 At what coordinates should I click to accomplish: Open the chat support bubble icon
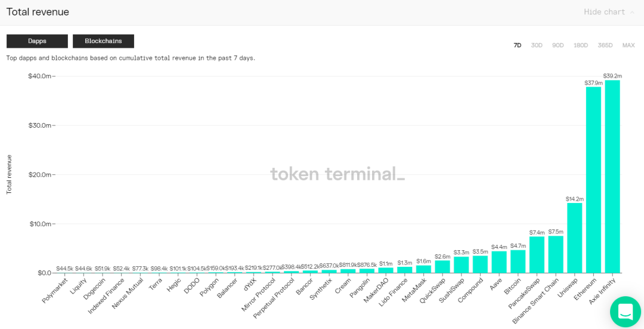point(625,312)
